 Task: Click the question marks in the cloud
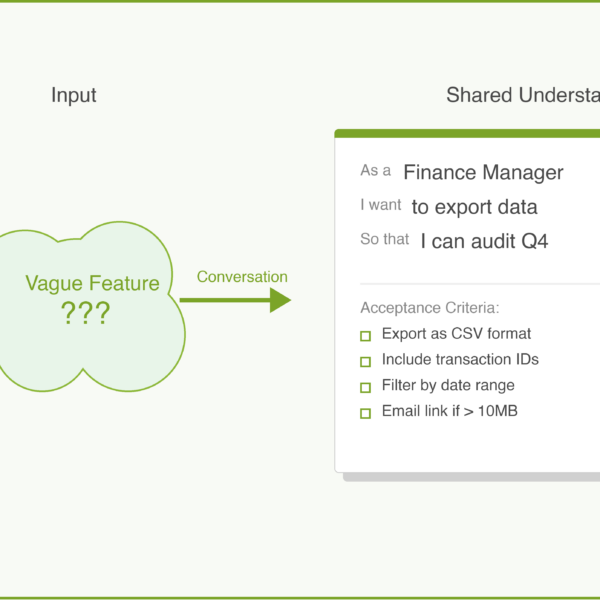point(86,313)
